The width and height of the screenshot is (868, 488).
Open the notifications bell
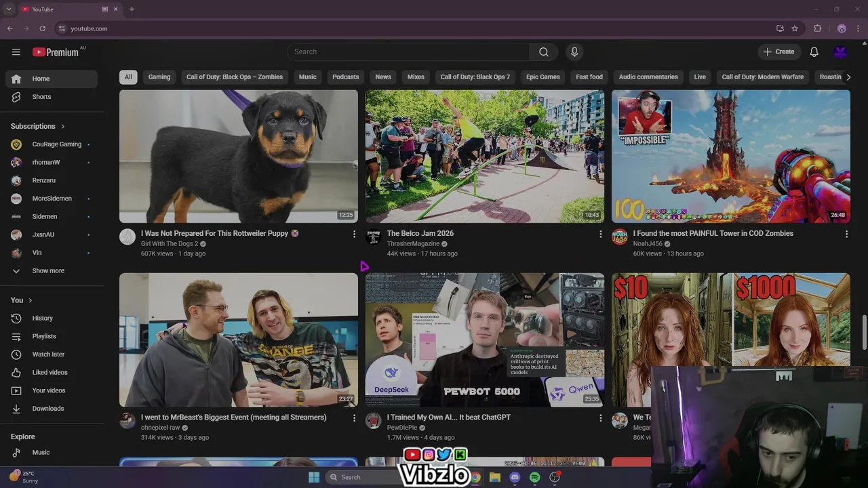pyautogui.click(x=814, y=52)
